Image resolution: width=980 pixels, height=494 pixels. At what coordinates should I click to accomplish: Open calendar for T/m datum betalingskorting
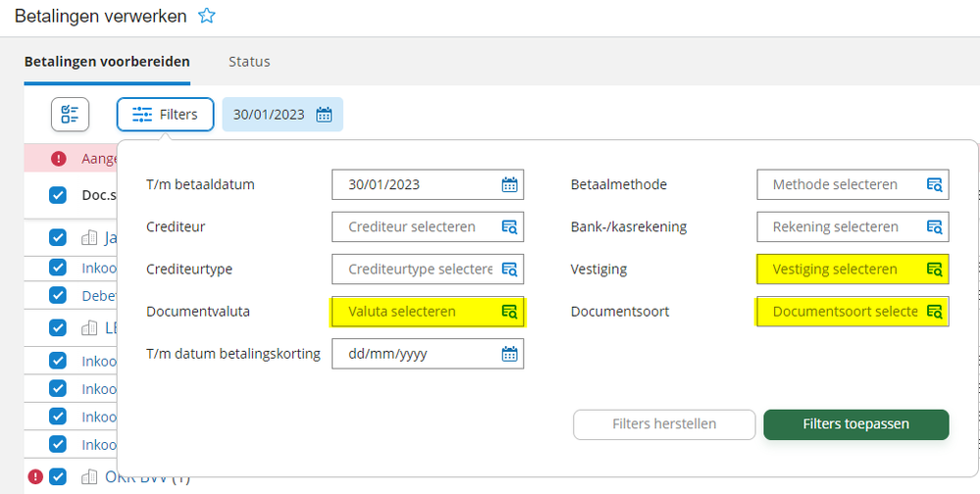510,354
